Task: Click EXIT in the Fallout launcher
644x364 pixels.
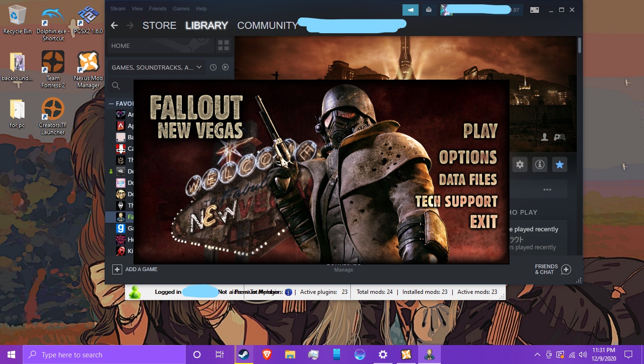Action: pos(483,222)
